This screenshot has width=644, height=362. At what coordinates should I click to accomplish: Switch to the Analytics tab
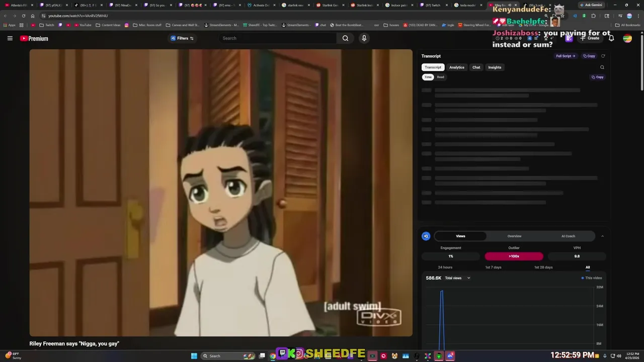coord(457,67)
